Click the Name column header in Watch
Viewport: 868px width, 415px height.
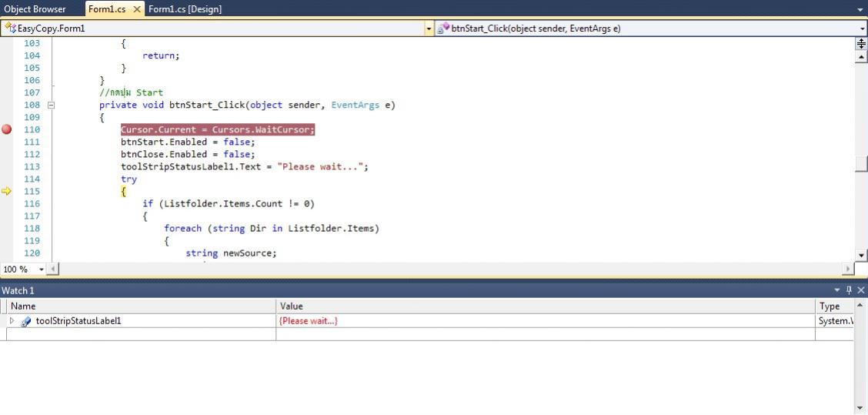tap(139, 306)
